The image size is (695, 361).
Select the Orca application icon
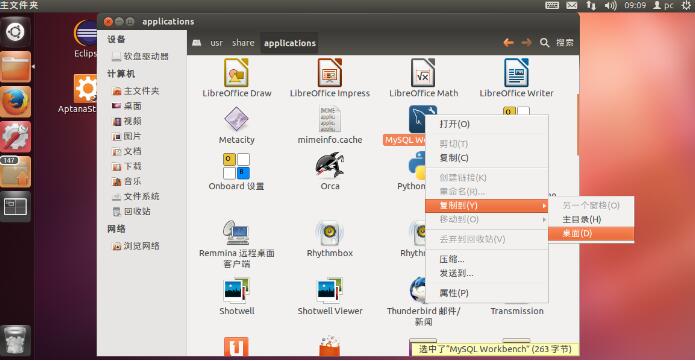pyautogui.click(x=330, y=166)
